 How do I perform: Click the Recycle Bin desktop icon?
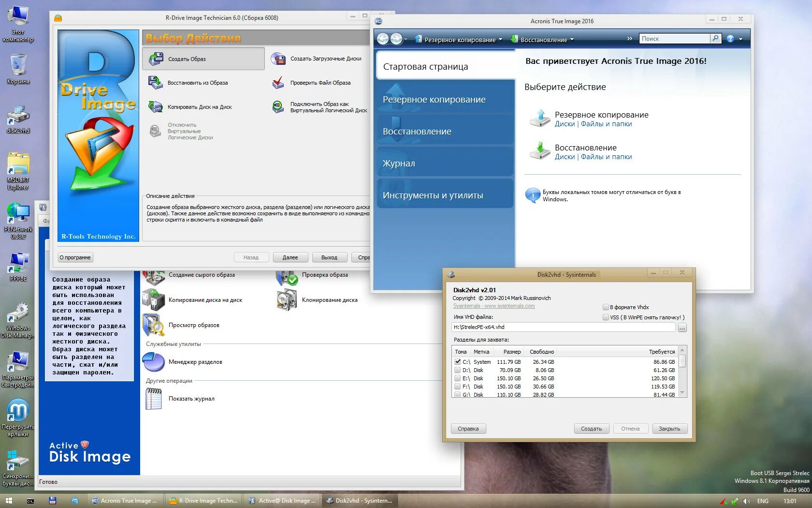point(18,69)
